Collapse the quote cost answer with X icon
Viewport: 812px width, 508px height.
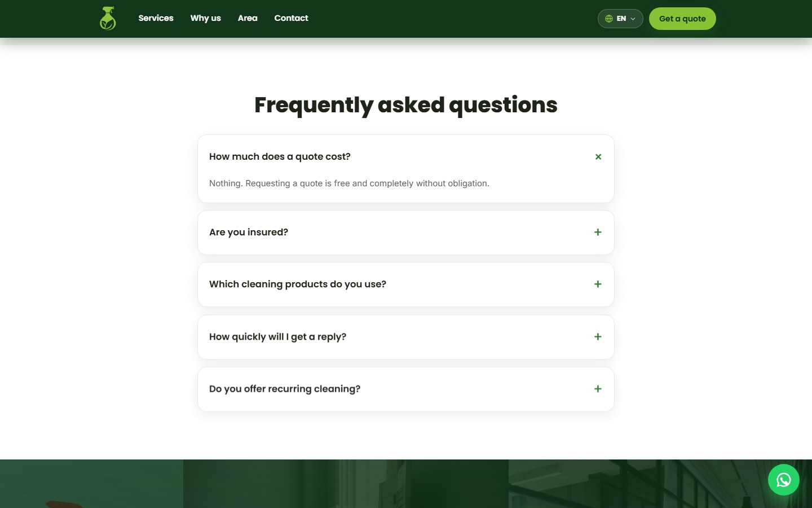click(598, 157)
